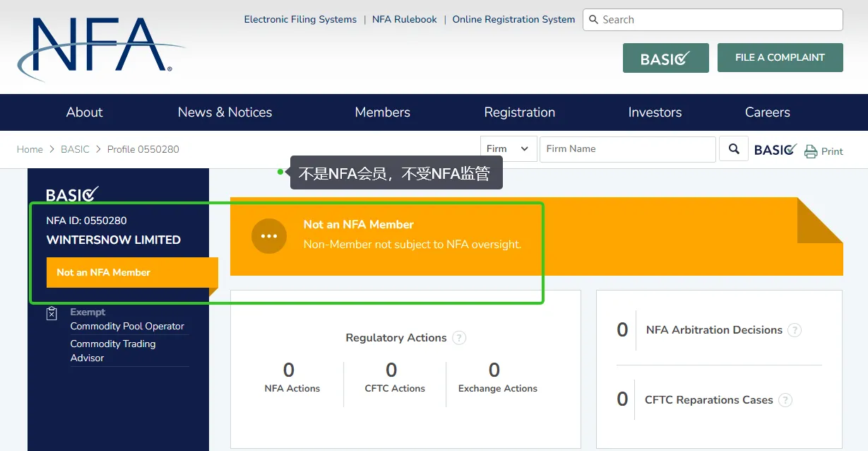This screenshot has width=868, height=451.
Task: Click the File a Complaint button
Action: coord(780,57)
